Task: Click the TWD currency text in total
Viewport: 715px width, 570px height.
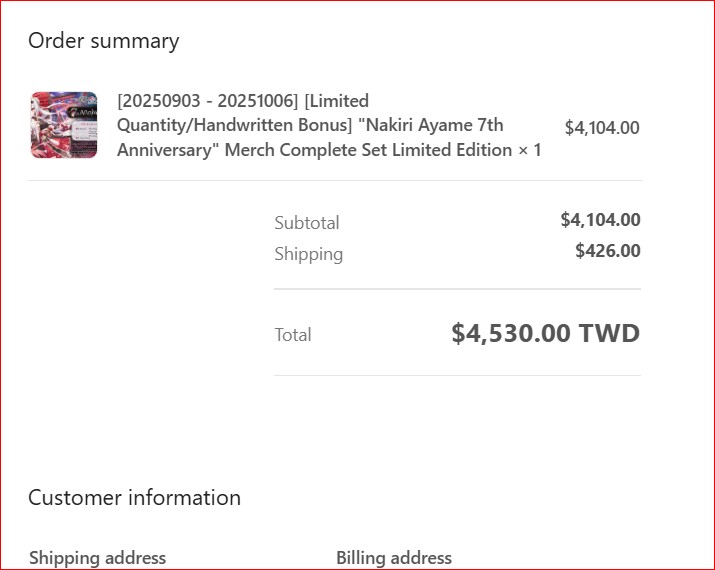Action: click(609, 333)
